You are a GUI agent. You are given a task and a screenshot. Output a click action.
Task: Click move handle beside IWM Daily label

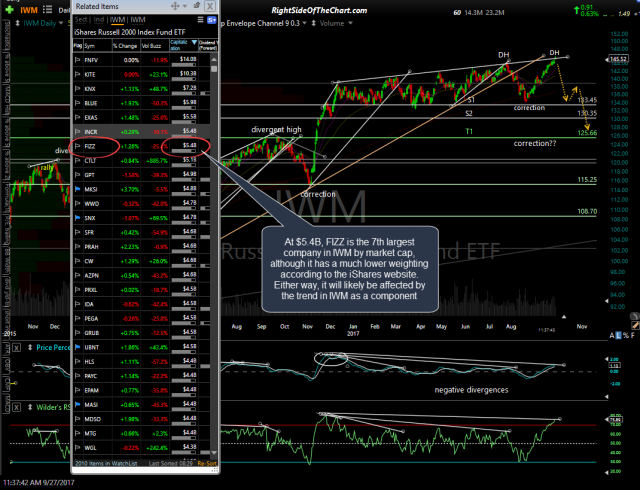pos(18,23)
